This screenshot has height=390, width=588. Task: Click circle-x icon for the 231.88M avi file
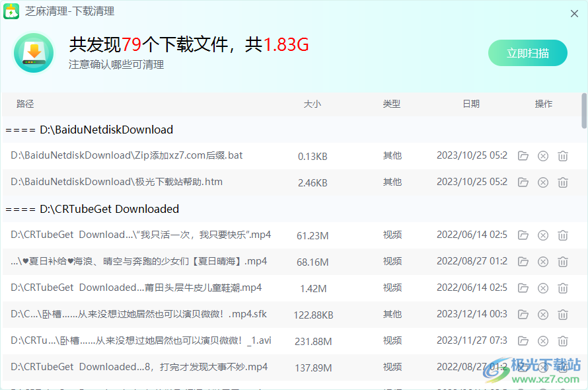point(543,341)
